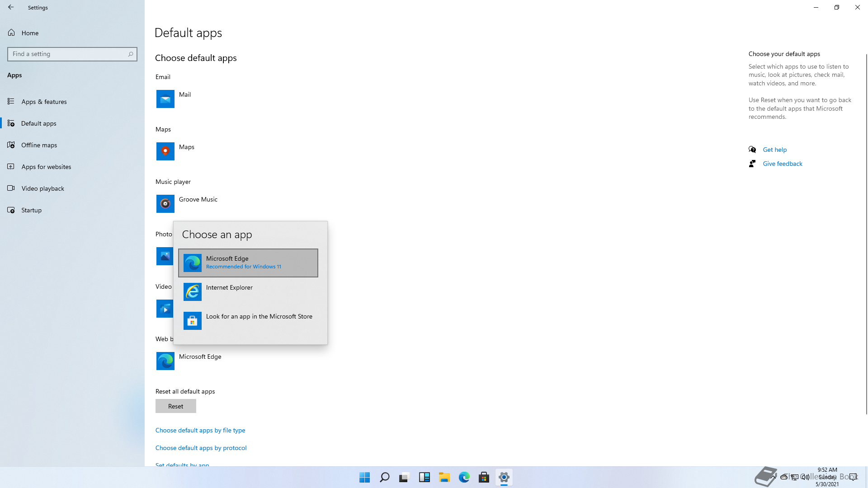Click the vertical scrollbar of the settings page
Image resolution: width=868 pixels, height=488 pixels.
click(x=866, y=234)
